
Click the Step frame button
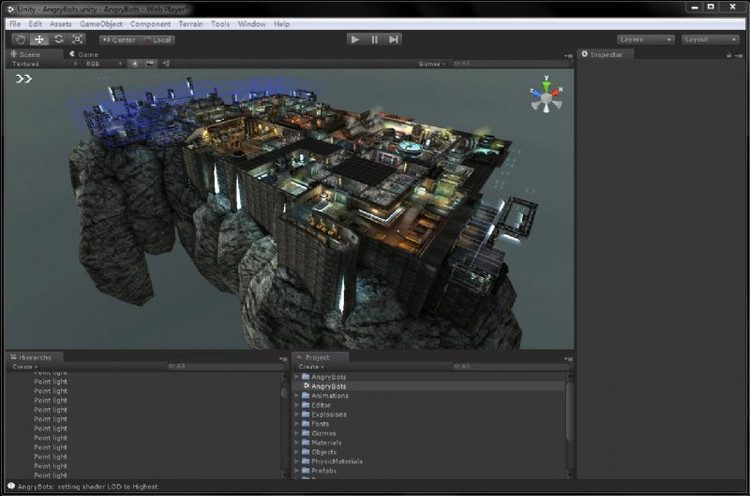pyautogui.click(x=393, y=40)
